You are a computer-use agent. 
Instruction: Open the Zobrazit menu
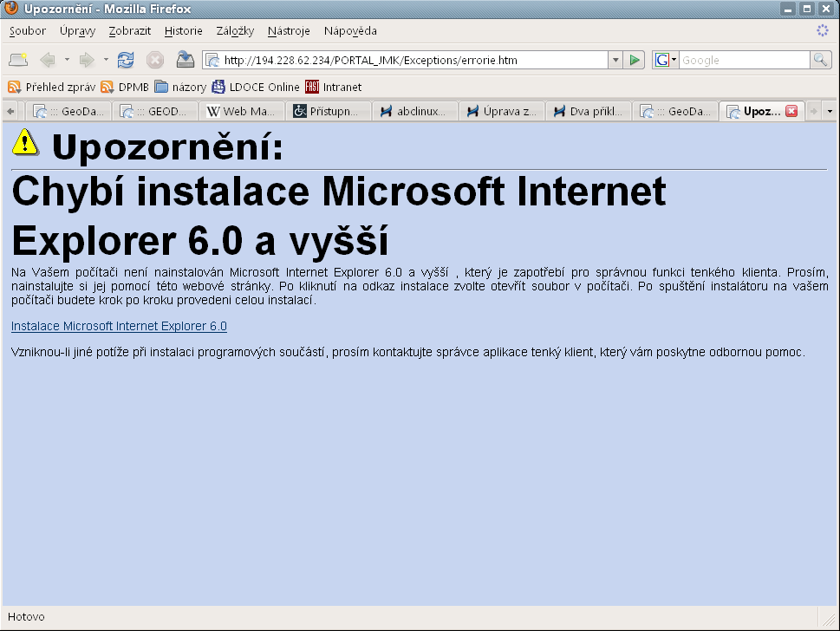coord(130,31)
